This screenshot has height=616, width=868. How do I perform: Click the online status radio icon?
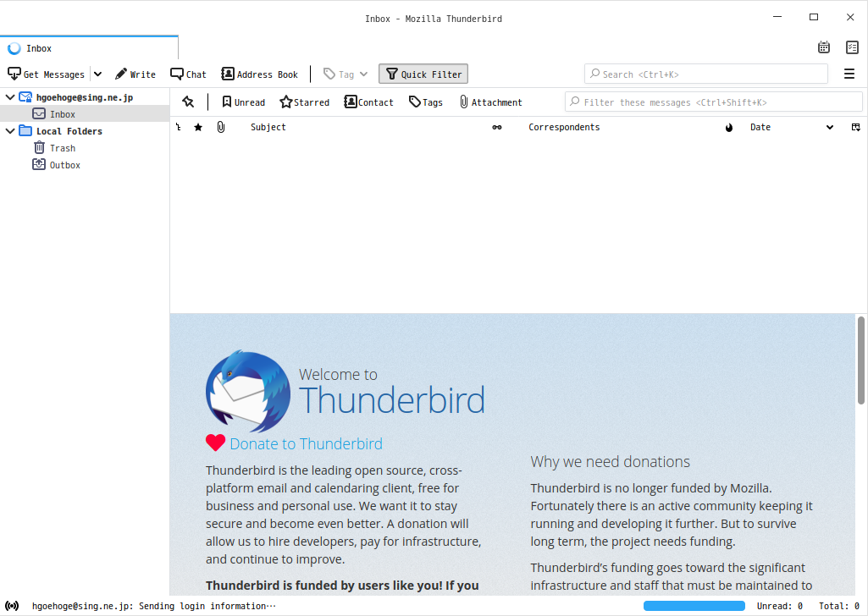click(x=12, y=606)
